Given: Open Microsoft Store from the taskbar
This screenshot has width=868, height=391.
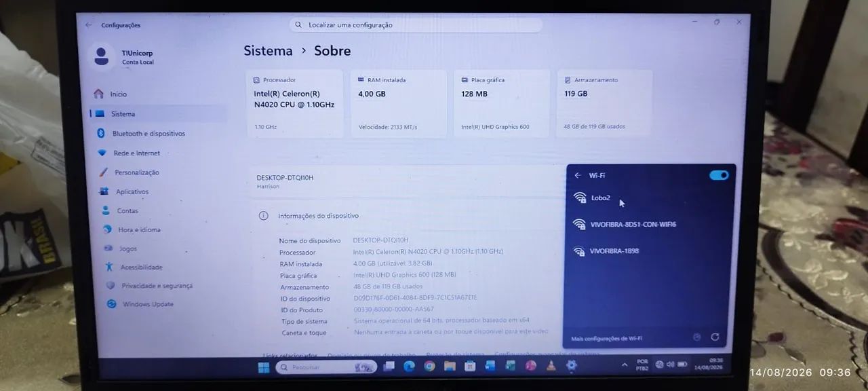Looking at the screenshot, I should point(470,367).
